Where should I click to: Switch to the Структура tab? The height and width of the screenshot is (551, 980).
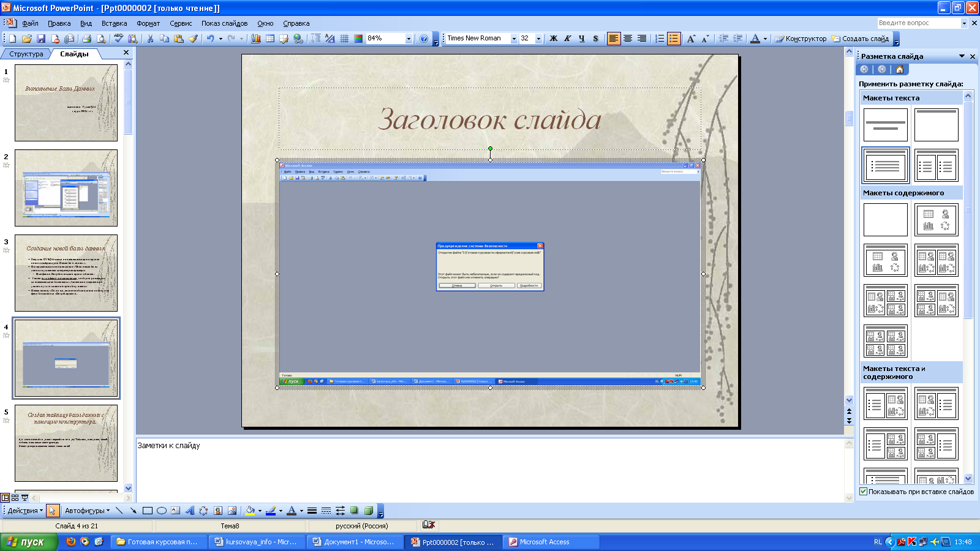point(26,54)
